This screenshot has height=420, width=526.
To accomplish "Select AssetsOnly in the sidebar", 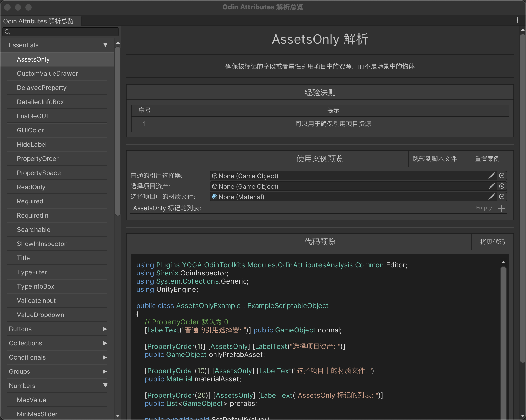I will [x=57, y=59].
